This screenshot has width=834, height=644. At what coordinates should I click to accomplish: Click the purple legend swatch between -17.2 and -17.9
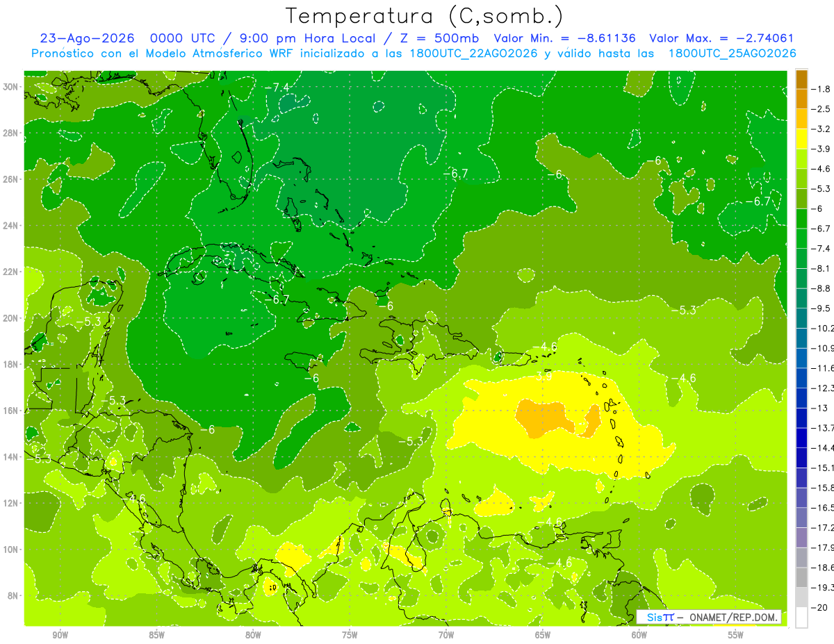801,537
